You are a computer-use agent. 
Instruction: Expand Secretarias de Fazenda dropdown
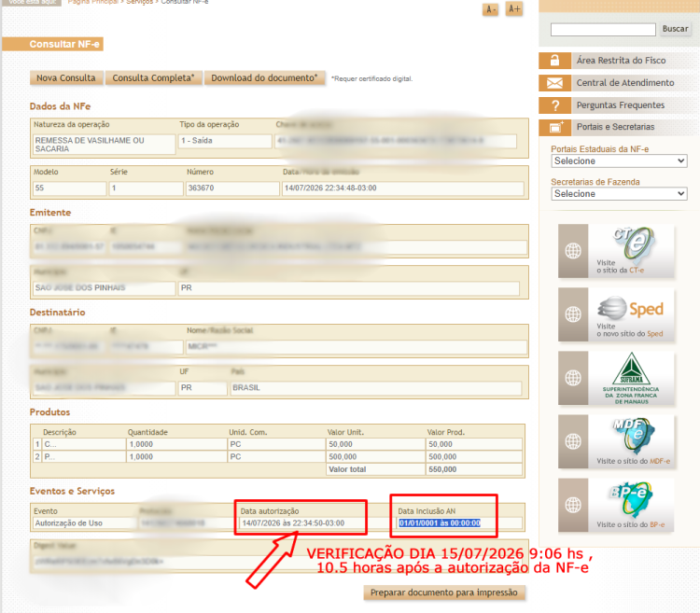click(x=619, y=194)
